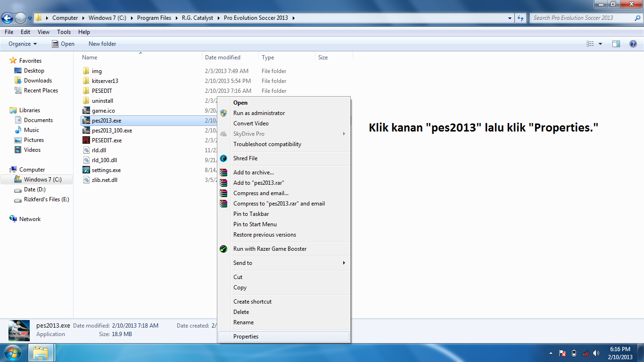
Task: Expand the Send to submenu
Action: (284, 263)
